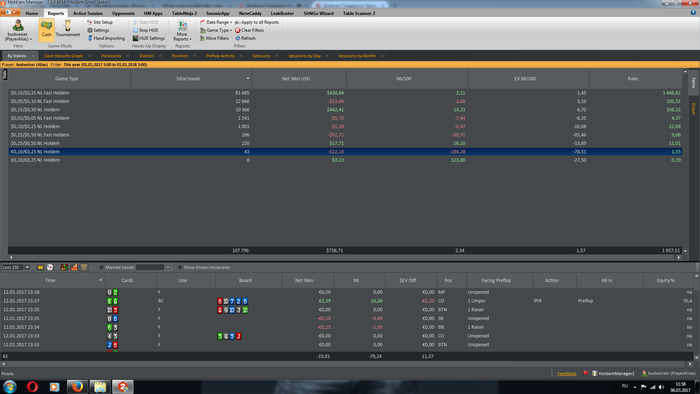Image resolution: width=700 pixels, height=394 pixels.
Task: Click the yellow rewind hands icon
Action: (40, 267)
